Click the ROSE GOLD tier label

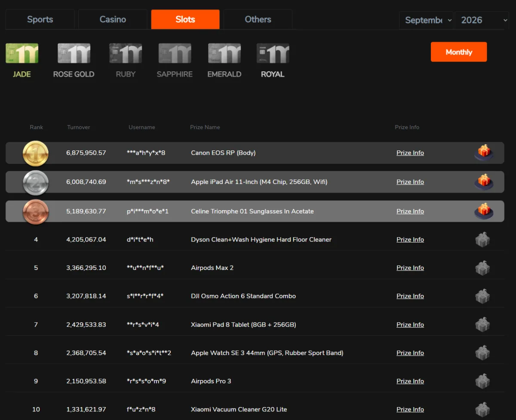(x=74, y=74)
